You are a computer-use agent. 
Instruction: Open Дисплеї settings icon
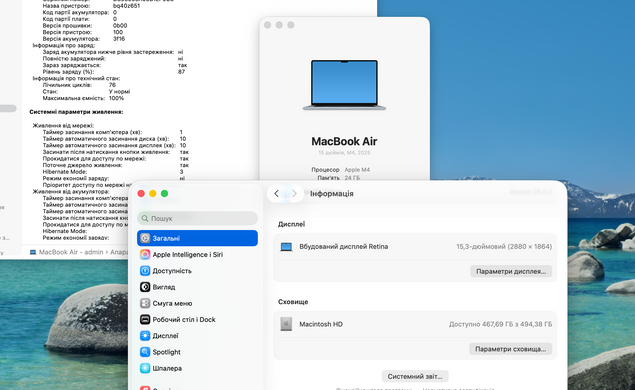pyautogui.click(x=145, y=335)
